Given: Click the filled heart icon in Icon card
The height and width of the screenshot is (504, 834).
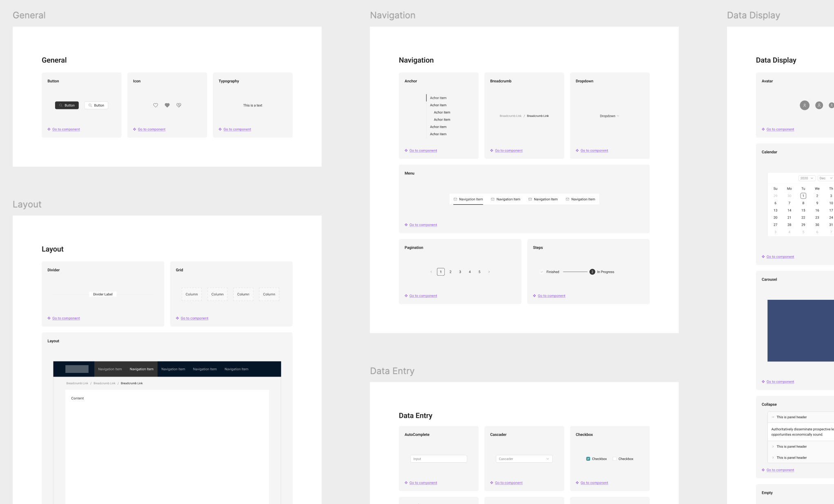Looking at the screenshot, I should (x=167, y=105).
